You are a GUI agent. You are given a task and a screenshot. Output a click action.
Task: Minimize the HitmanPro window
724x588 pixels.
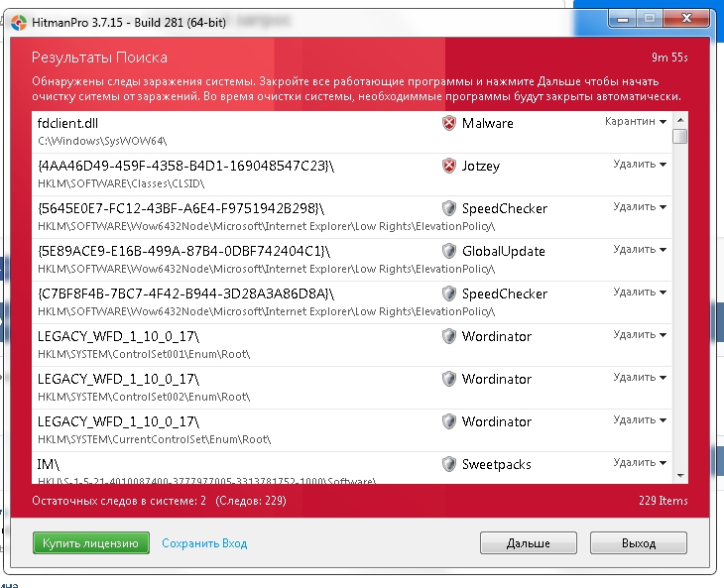(623, 19)
